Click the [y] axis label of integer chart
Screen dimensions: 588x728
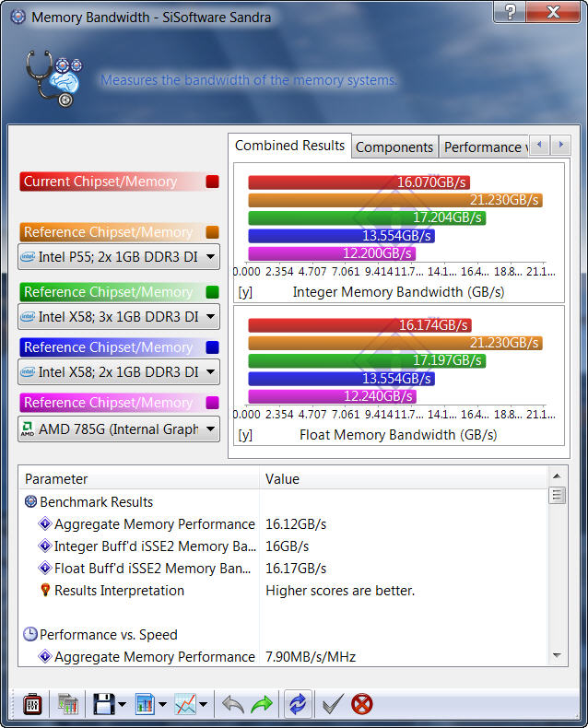pyautogui.click(x=245, y=292)
